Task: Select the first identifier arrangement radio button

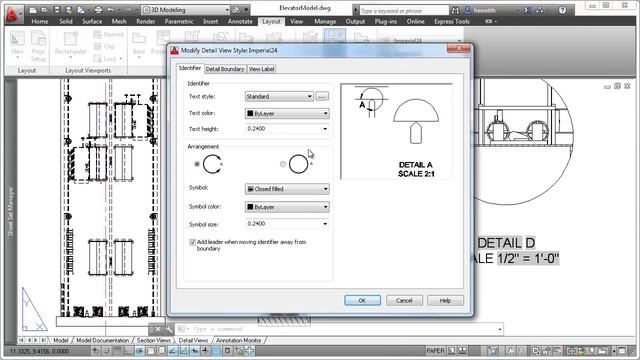Action: [x=197, y=164]
